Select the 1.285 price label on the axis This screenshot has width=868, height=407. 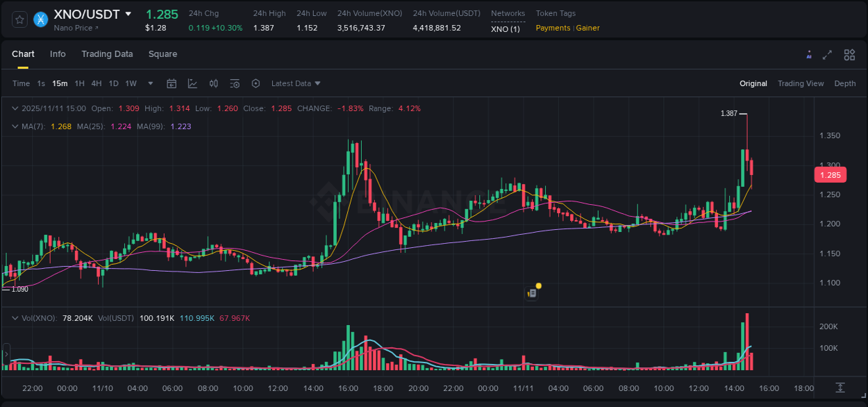(x=830, y=174)
